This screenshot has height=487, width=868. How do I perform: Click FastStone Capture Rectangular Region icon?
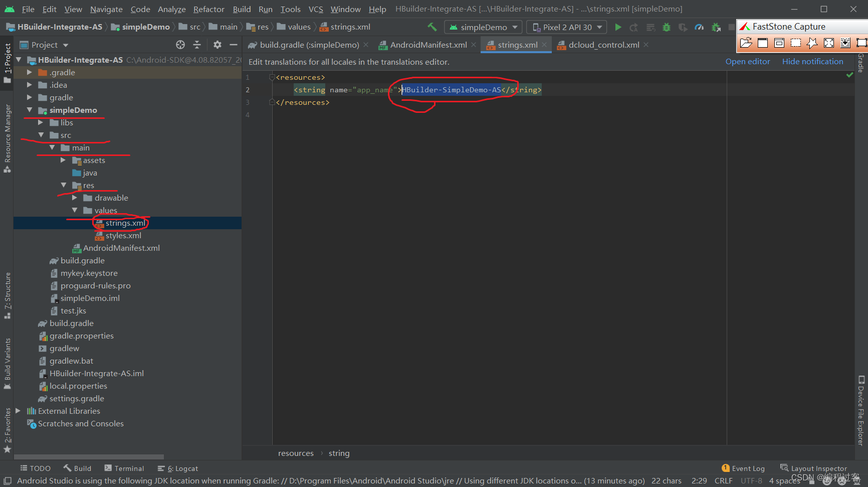coord(796,43)
